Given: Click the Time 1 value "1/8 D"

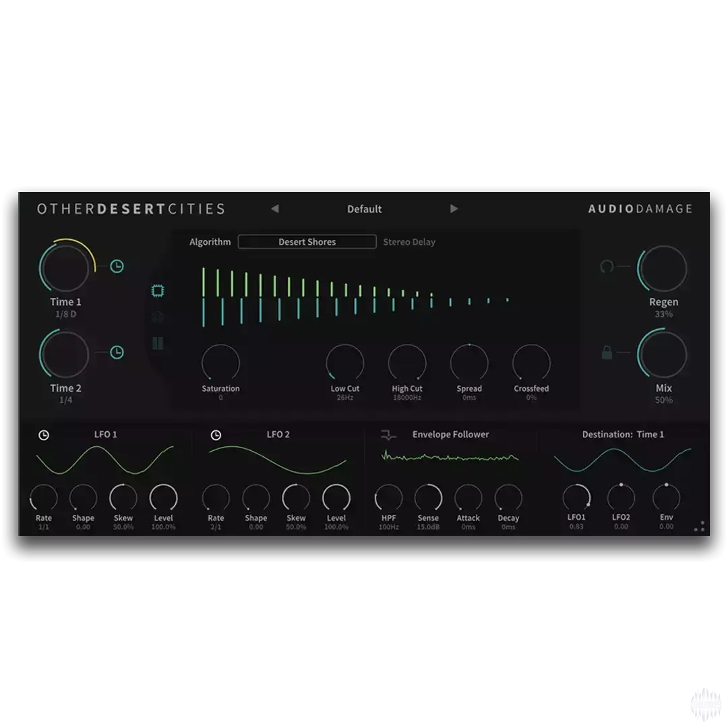Looking at the screenshot, I should (x=65, y=314).
